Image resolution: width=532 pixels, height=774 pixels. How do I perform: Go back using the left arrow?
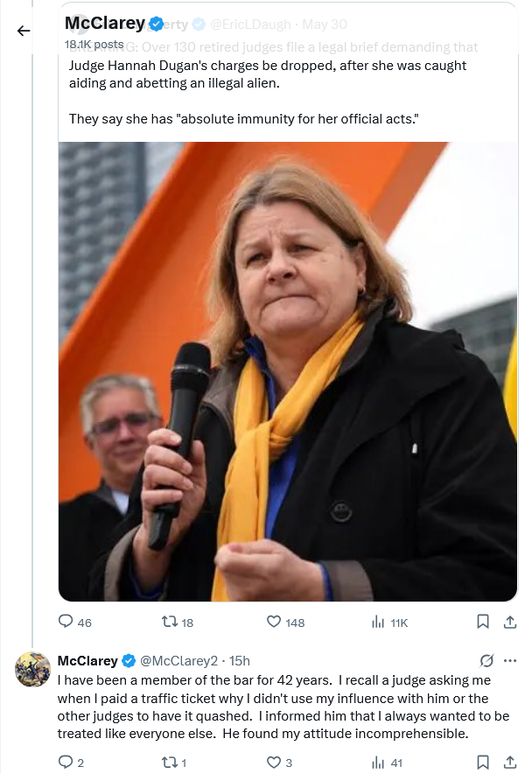(24, 32)
